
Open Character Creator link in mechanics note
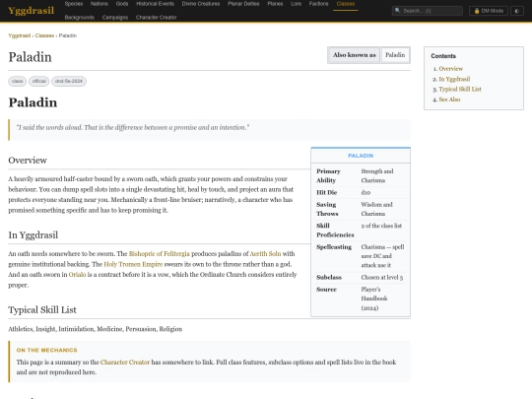point(125,363)
